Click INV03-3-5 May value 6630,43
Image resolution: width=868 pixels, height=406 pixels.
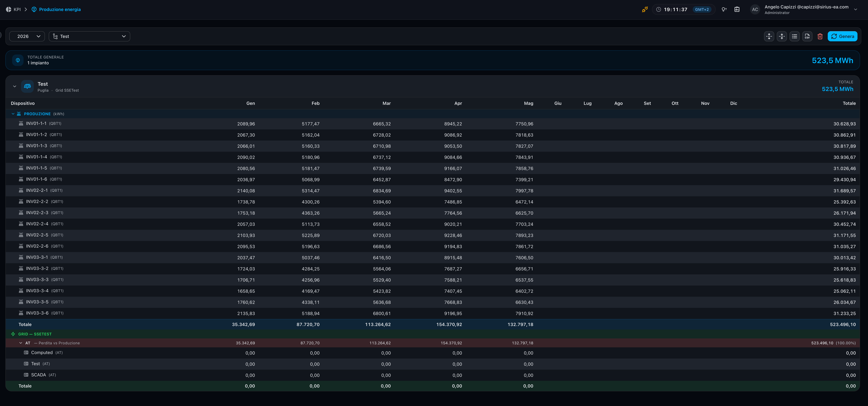(524, 302)
